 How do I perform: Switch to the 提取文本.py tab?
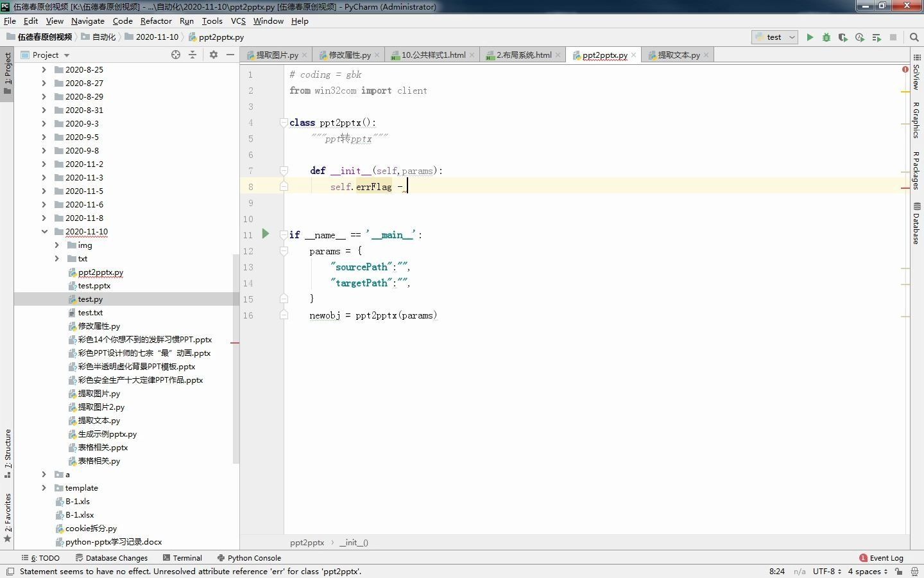coord(679,55)
